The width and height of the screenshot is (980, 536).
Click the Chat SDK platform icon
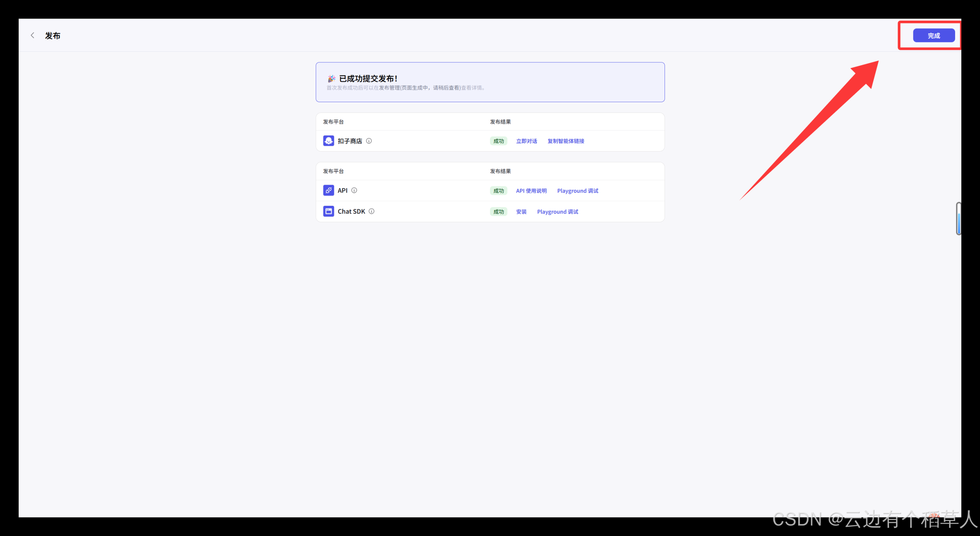(x=328, y=212)
